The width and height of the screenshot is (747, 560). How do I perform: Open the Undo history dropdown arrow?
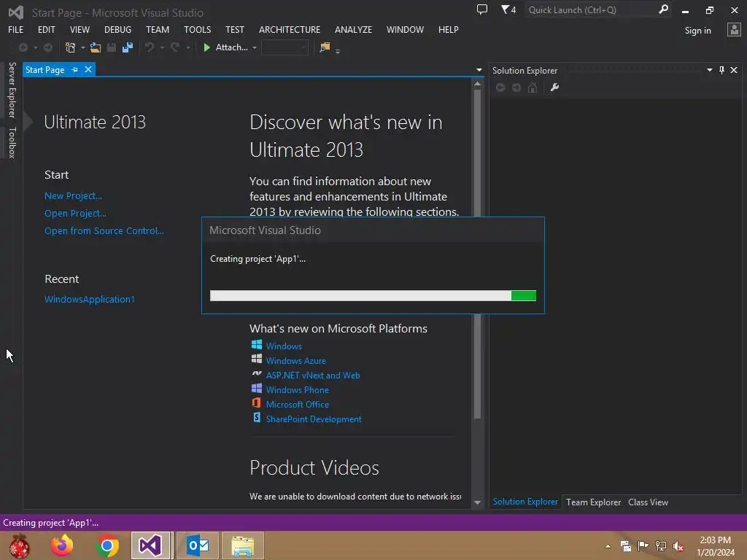(162, 47)
